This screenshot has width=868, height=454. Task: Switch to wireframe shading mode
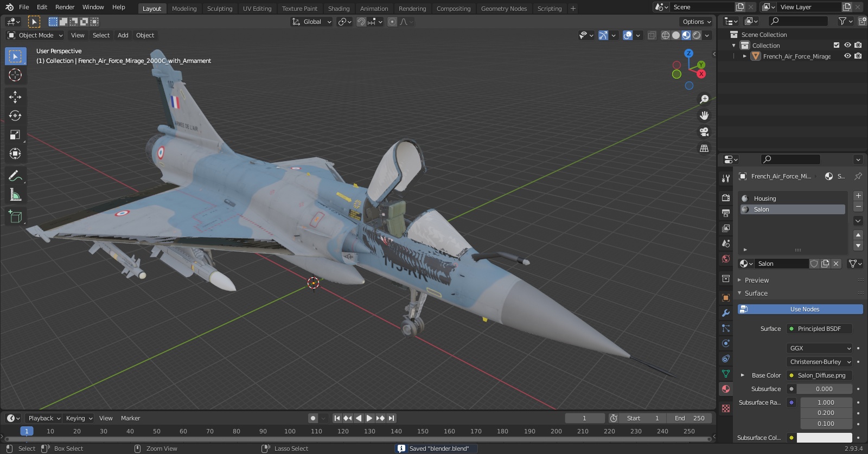point(666,35)
